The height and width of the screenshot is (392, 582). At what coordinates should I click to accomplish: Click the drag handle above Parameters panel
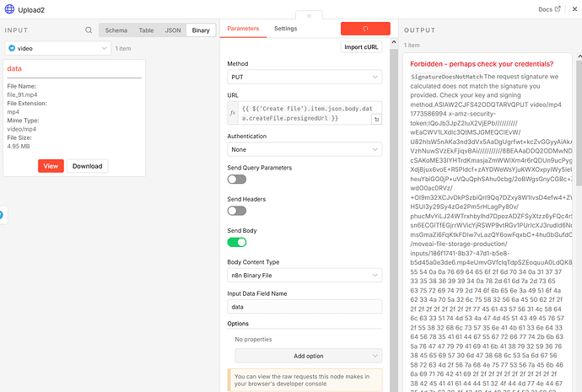tap(309, 15)
